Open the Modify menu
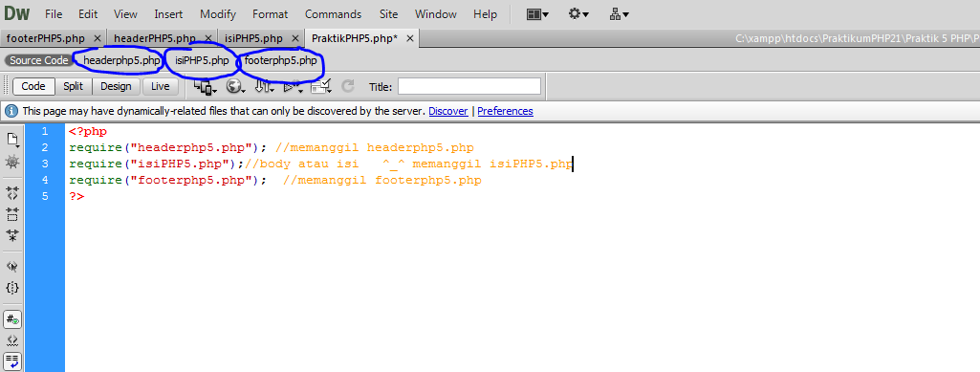The height and width of the screenshot is (372, 980). tap(217, 13)
